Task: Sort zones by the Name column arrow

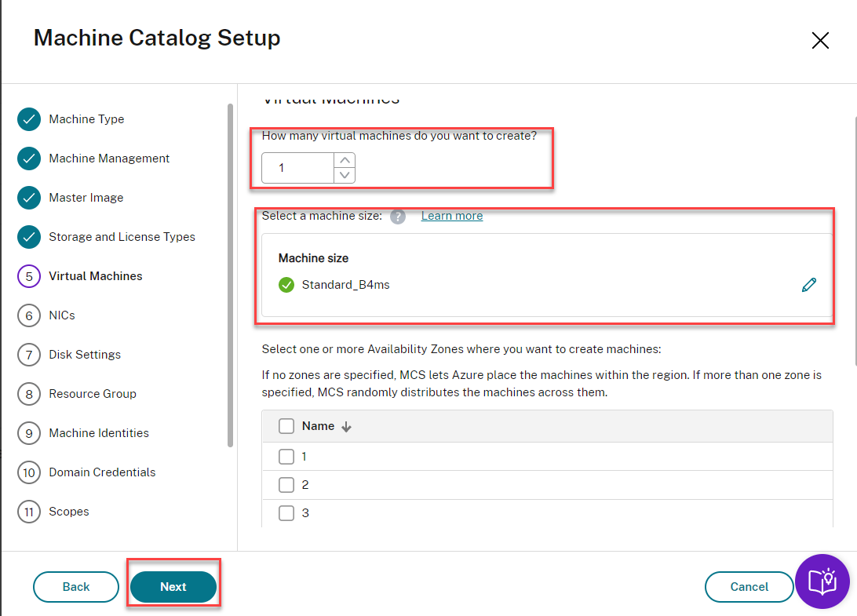Action: (346, 427)
